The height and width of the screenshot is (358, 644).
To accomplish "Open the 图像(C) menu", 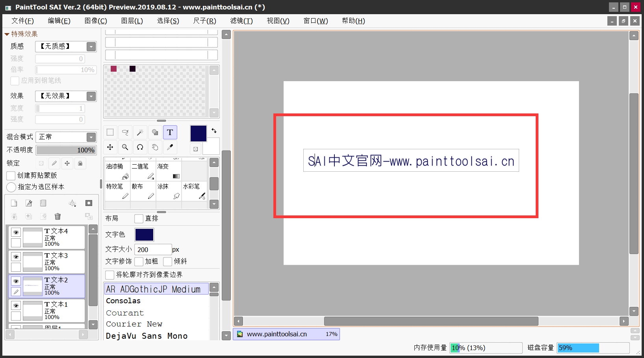I will click(96, 21).
